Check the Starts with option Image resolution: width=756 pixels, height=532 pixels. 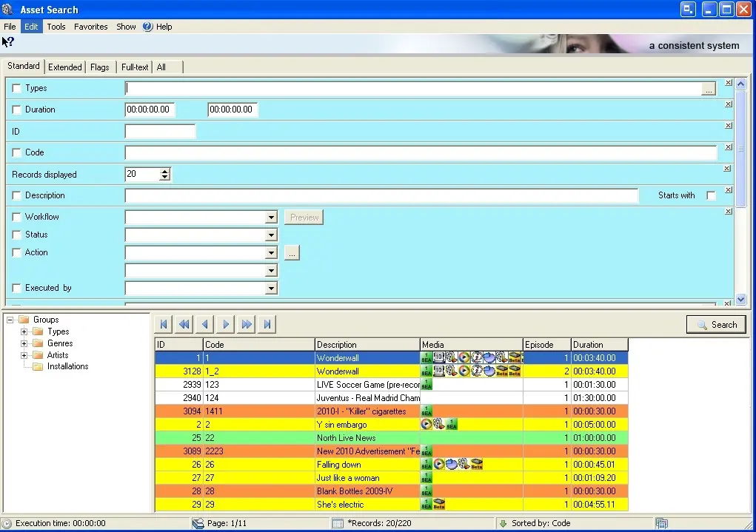pos(711,196)
